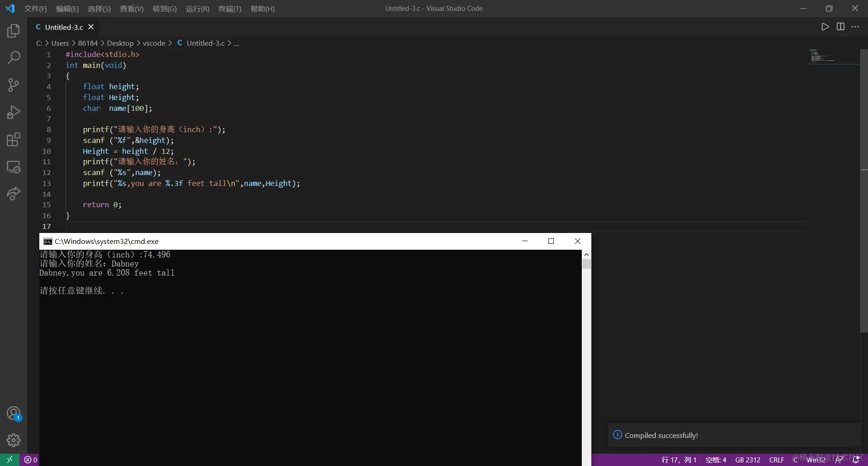This screenshot has width=868, height=466.
Task: Select the Untitled-3.c editor tab
Action: click(x=65, y=27)
